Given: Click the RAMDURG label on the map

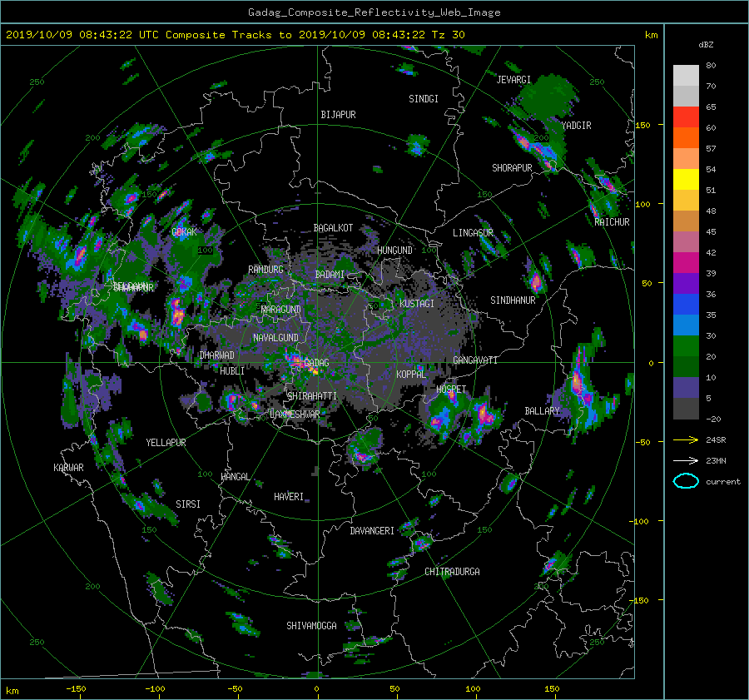Looking at the screenshot, I should 265,270.
